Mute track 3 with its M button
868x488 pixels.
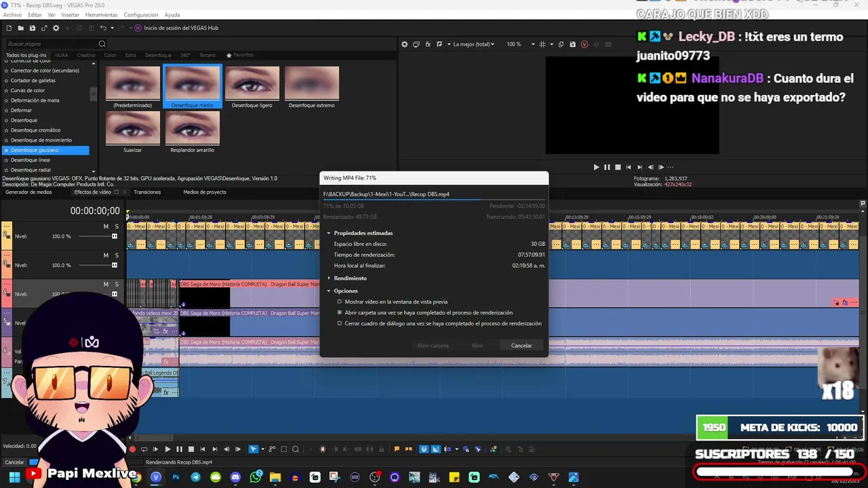(106, 256)
